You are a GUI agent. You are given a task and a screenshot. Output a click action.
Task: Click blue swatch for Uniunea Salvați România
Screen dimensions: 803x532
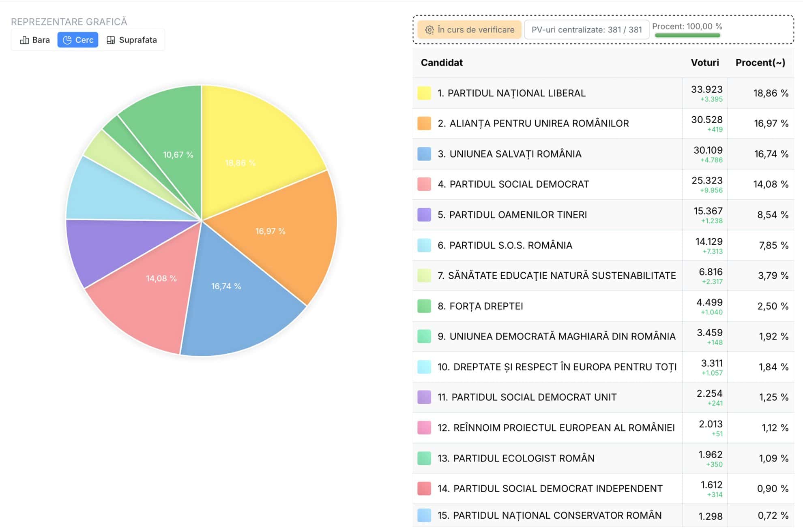click(424, 154)
